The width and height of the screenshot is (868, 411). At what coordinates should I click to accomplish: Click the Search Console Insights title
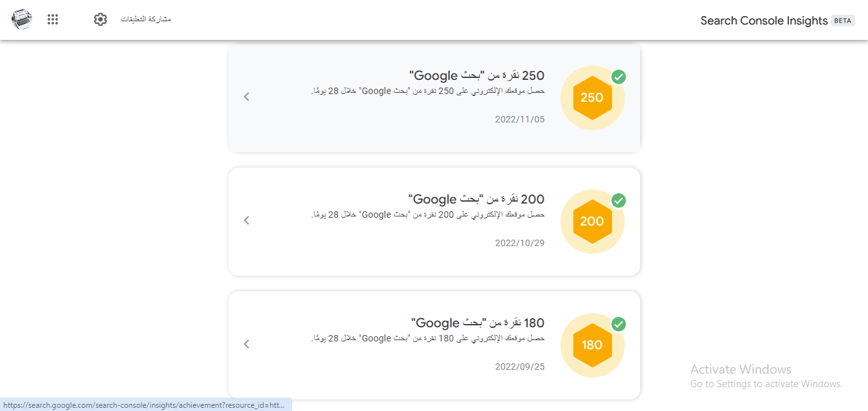coord(764,21)
